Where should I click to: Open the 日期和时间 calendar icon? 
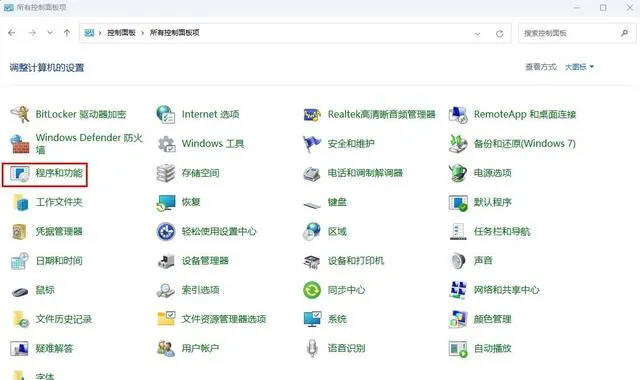pos(20,261)
